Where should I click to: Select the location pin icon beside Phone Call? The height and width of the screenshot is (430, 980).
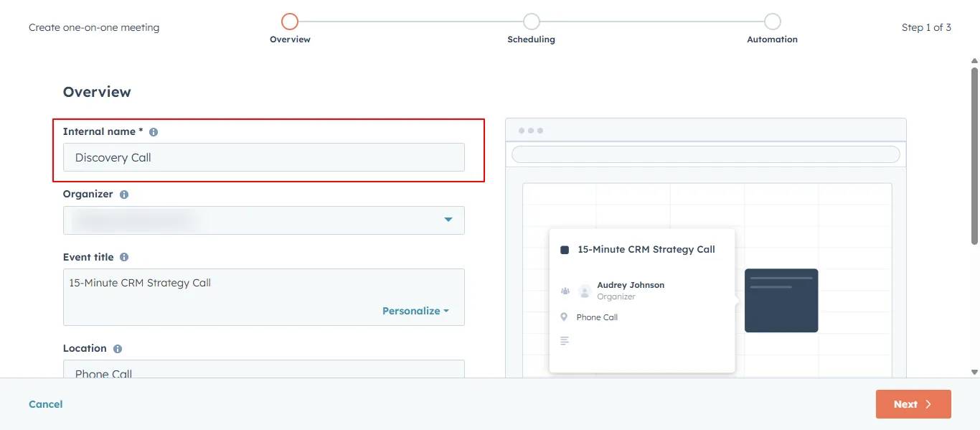(564, 317)
